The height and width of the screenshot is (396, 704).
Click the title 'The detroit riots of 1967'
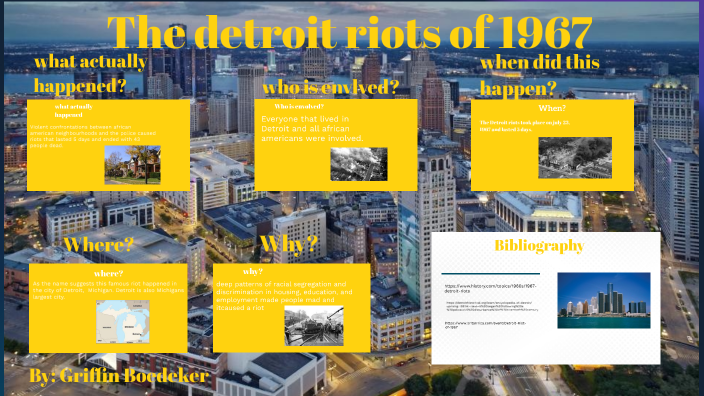pos(349,32)
